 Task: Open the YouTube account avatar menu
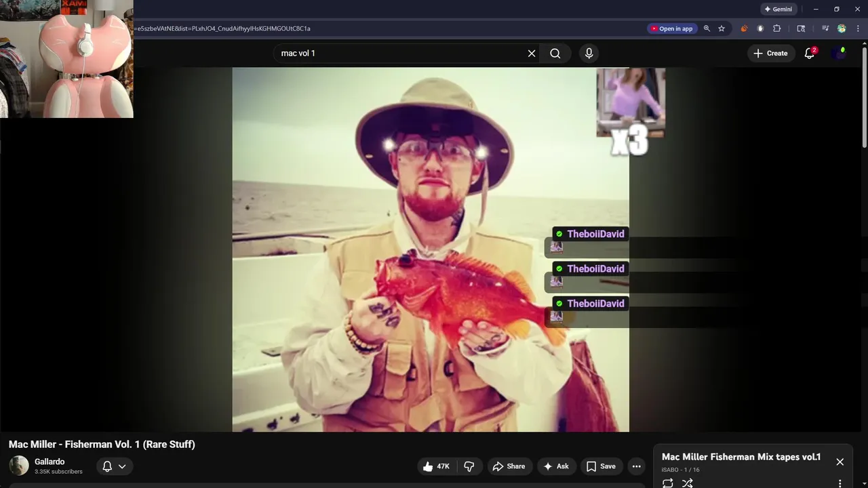click(x=840, y=54)
